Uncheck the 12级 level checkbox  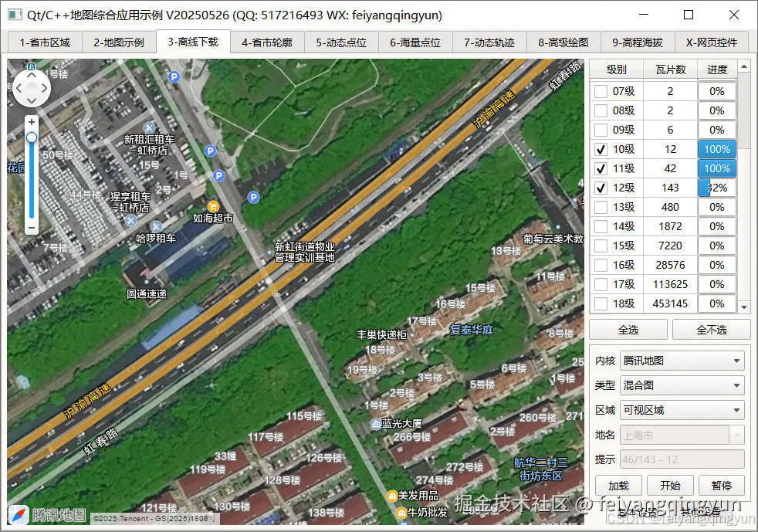601,188
